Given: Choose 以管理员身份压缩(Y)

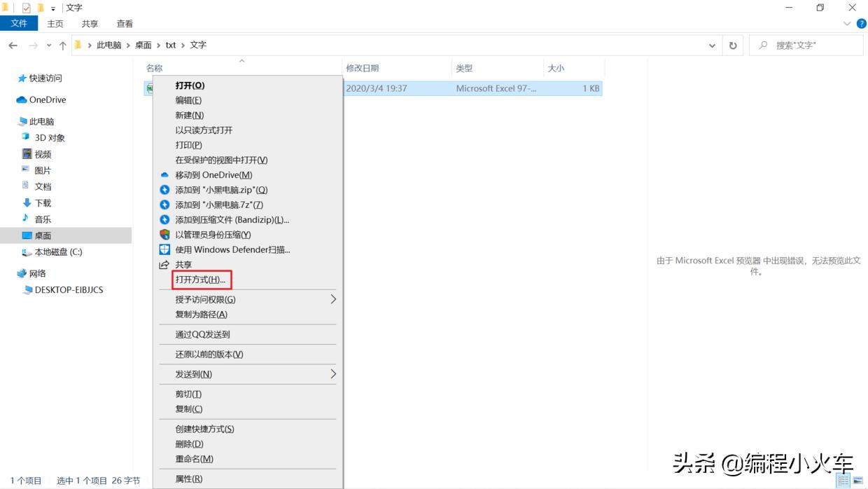Looking at the screenshot, I should tap(248, 235).
